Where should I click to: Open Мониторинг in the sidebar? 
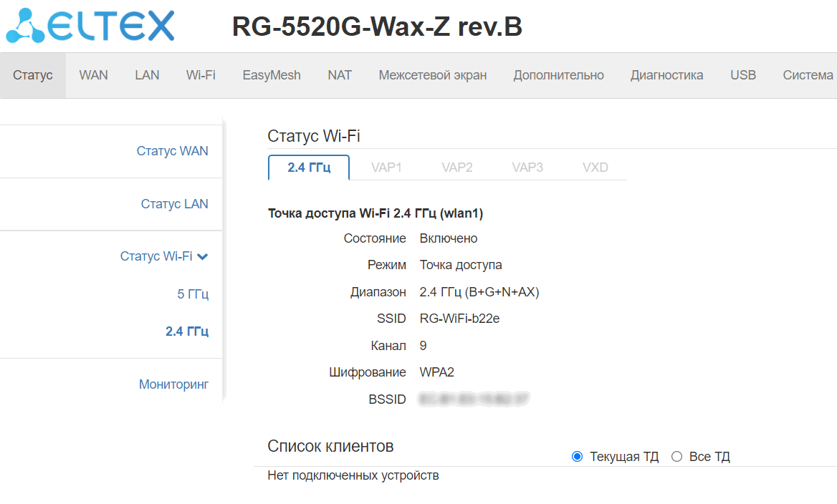pos(173,384)
